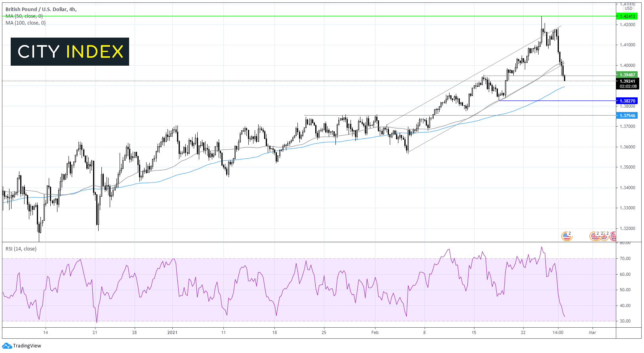This screenshot has height=353, width=644.
Task: Open the USD currency selector
Action: click(628, 8)
